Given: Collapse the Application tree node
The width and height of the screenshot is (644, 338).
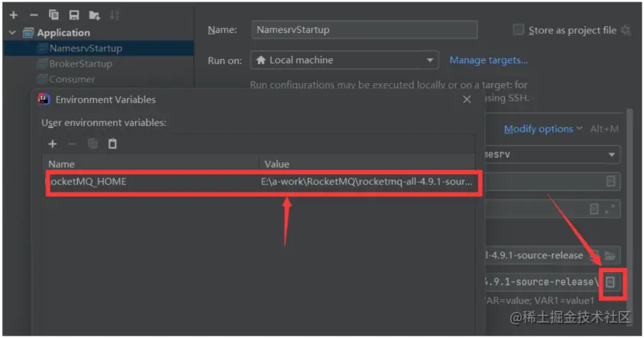Looking at the screenshot, I should (13, 32).
